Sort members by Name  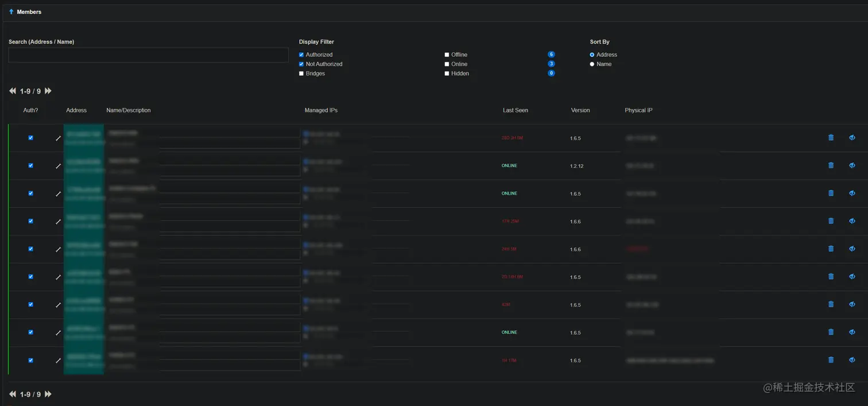(x=592, y=64)
